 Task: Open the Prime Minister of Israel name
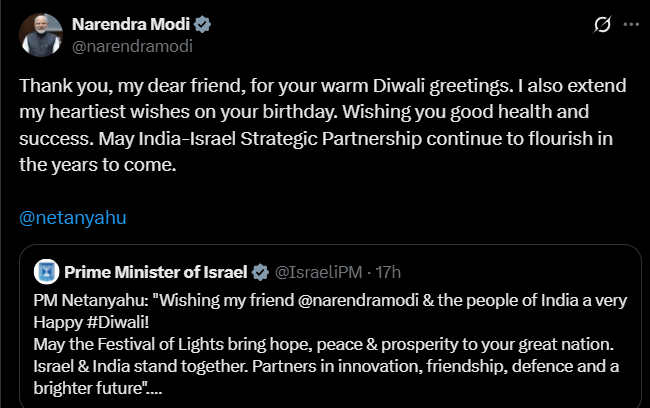[x=156, y=271]
